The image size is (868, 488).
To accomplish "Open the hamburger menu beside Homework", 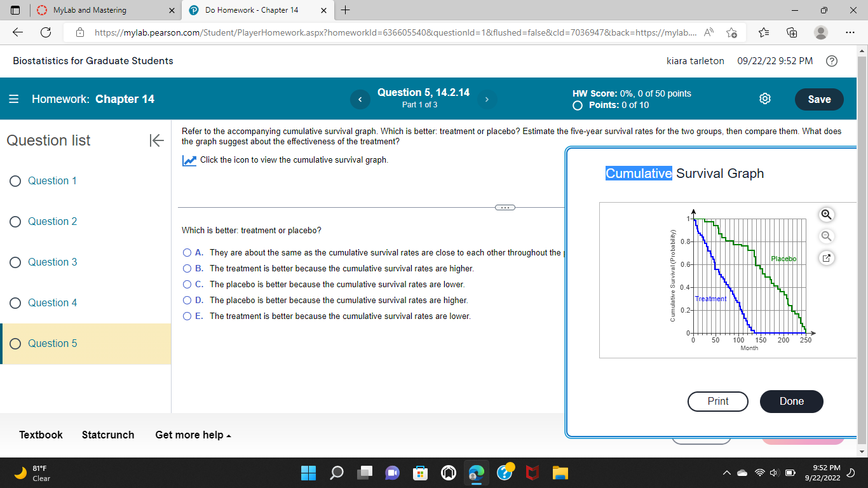I will click(13, 98).
